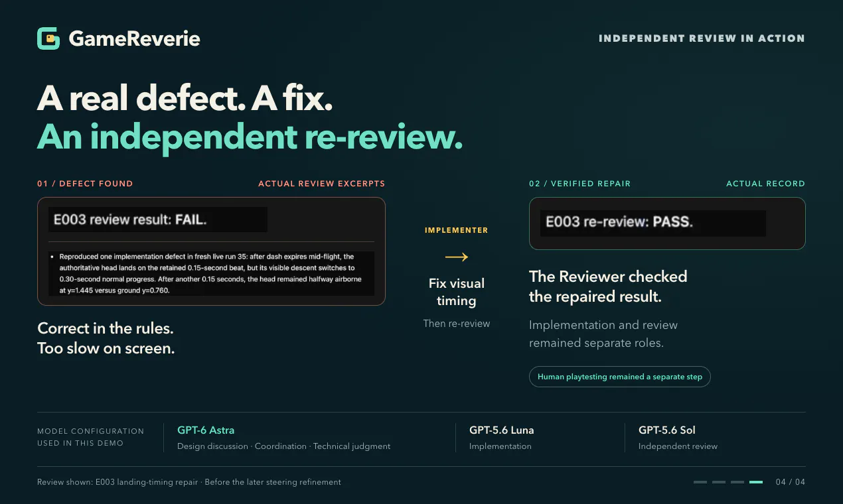Viewport: 843px width, 504px height.
Task: Click 'Design discussion · Coordination · Technical judgment' text
Action: pos(284,446)
